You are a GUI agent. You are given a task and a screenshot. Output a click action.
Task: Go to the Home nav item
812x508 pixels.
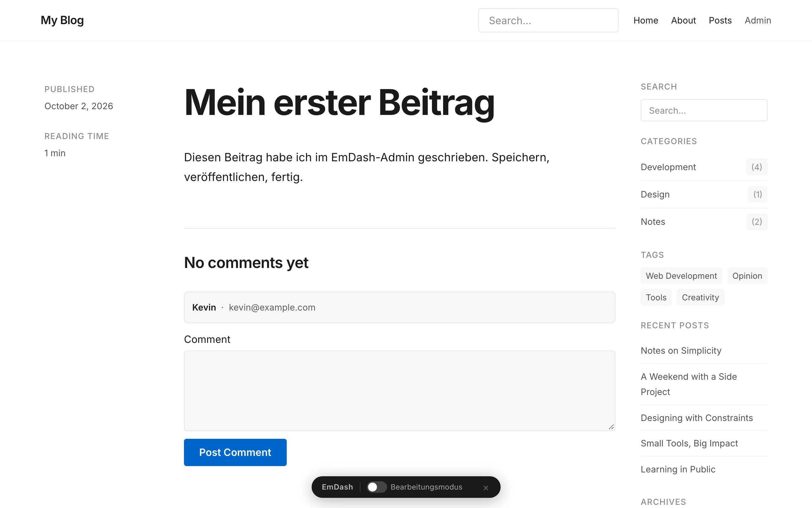tap(645, 21)
